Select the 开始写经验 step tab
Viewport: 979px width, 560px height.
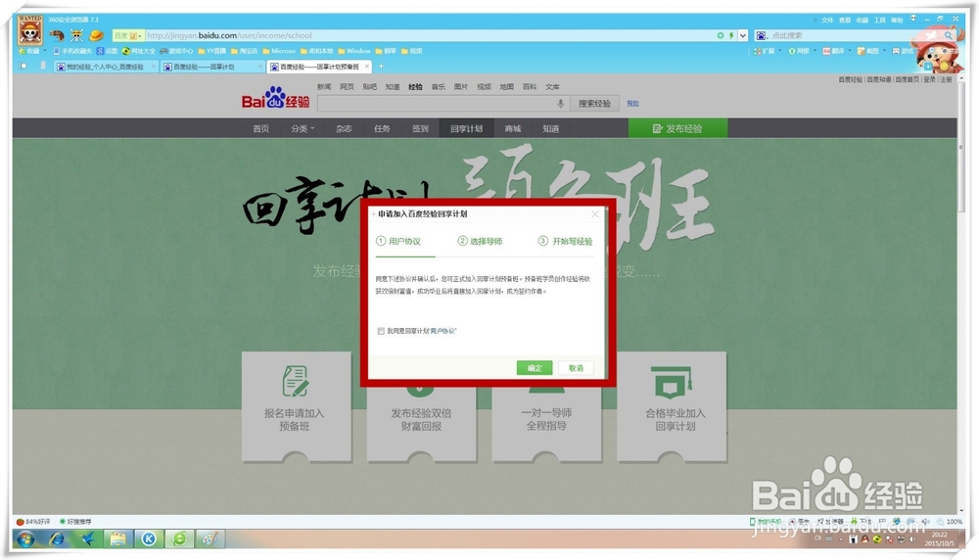565,241
